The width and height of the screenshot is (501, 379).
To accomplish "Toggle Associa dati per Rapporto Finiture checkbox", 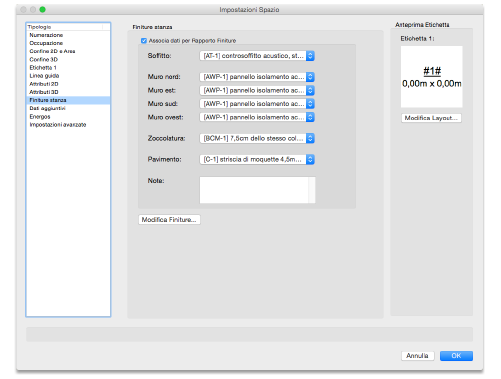I will 144,41.
